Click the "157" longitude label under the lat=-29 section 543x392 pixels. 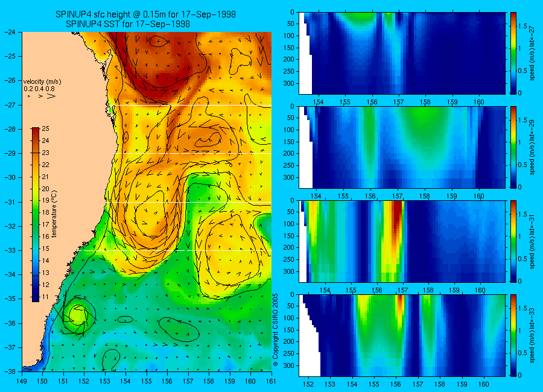[398, 196]
